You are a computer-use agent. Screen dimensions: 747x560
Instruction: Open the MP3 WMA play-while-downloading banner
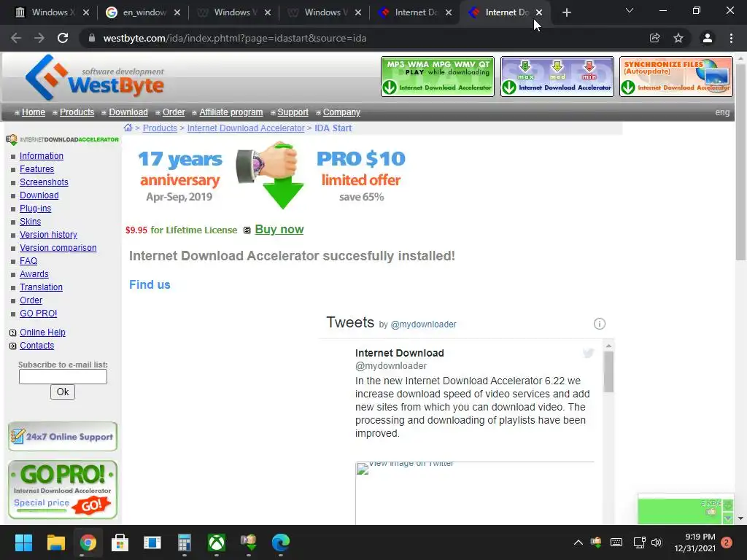[438, 77]
